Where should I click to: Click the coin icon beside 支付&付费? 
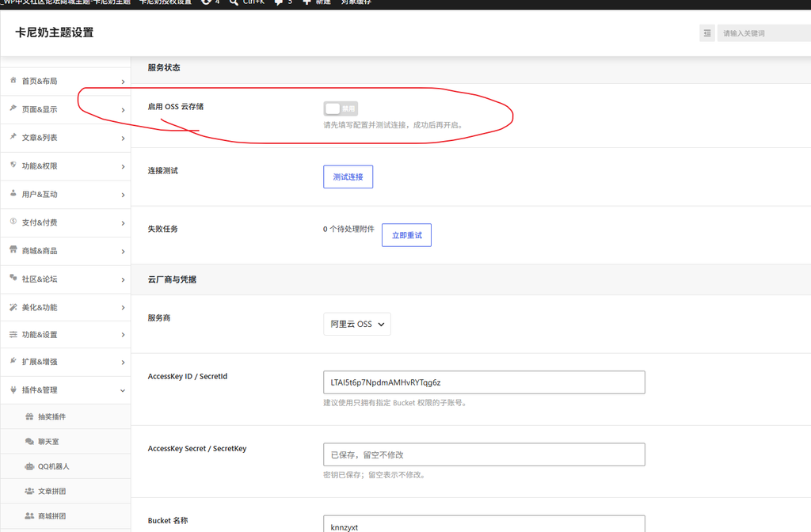tap(13, 222)
